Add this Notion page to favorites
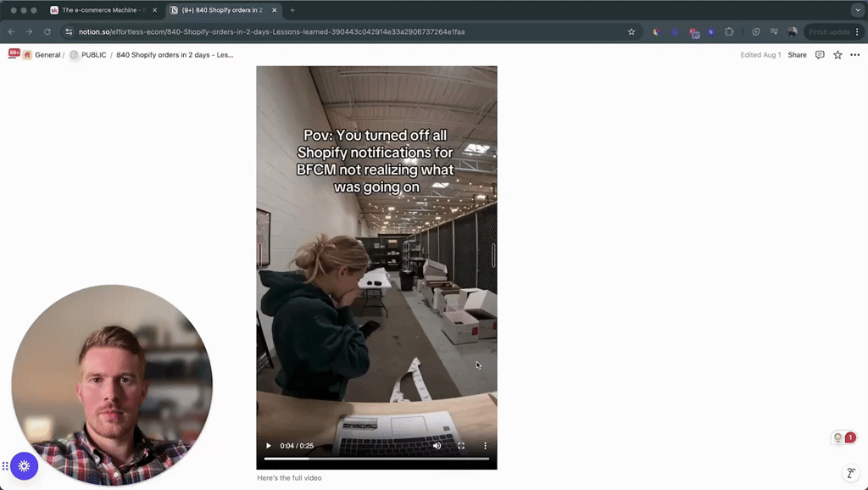This screenshot has width=868, height=490. point(837,55)
